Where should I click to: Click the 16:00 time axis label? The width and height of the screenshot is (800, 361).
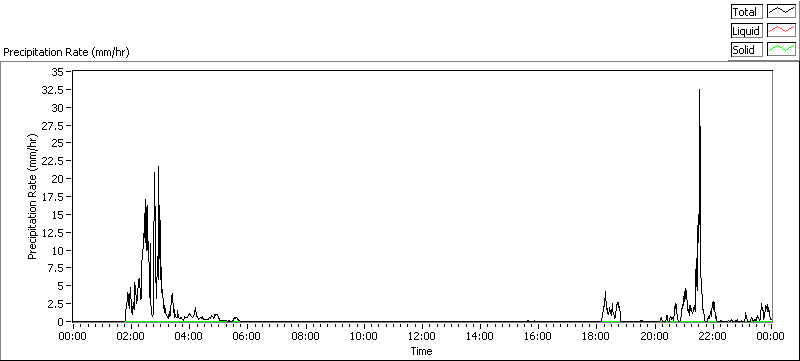(538, 337)
